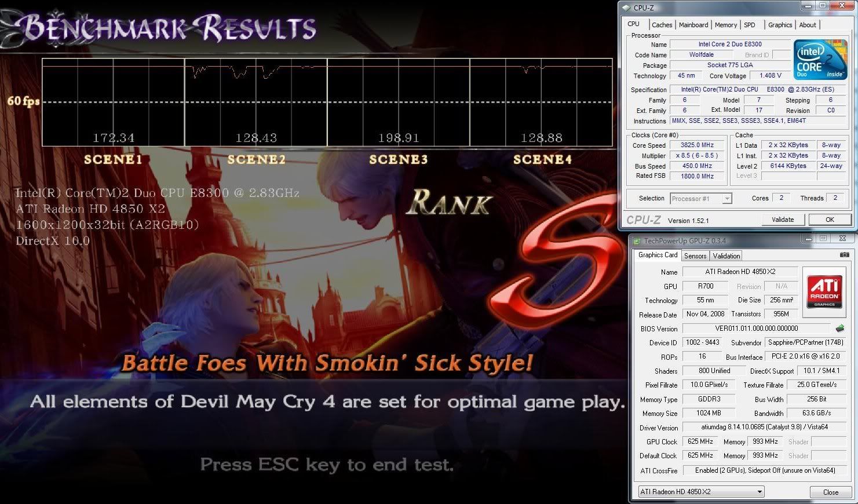This screenshot has height=504, width=858.
Task: Open the ATI Radeon HD 4850 X2 GPU dropdown
Action: pyautogui.click(x=700, y=492)
